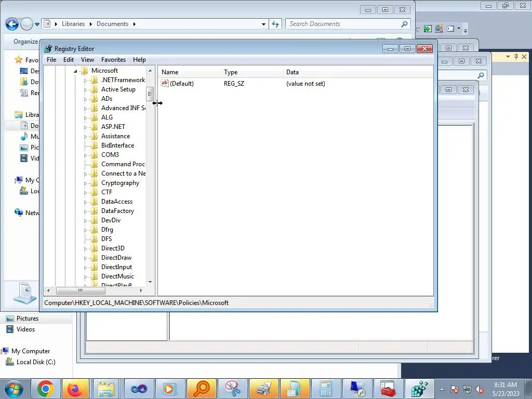532x399 pixels.
Task: Click 'Local Disk (C:)' in the rear Explorer tree
Action: click(x=36, y=362)
